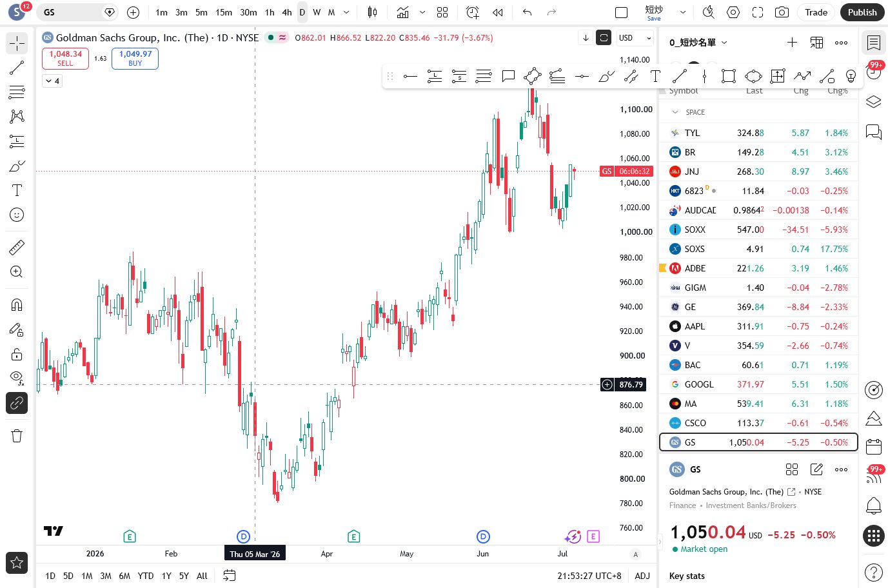
Task: Undo the last chart action
Action: point(527,12)
